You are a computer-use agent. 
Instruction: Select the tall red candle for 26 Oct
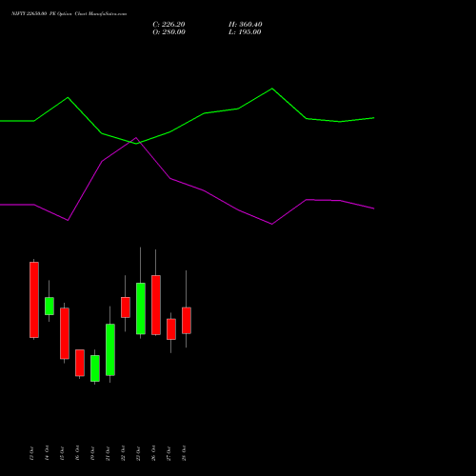click(x=156, y=305)
